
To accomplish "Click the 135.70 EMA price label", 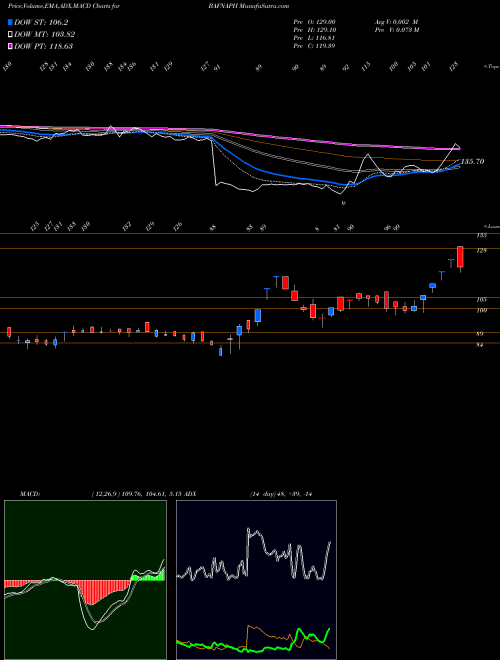I will [x=472, y=161].
